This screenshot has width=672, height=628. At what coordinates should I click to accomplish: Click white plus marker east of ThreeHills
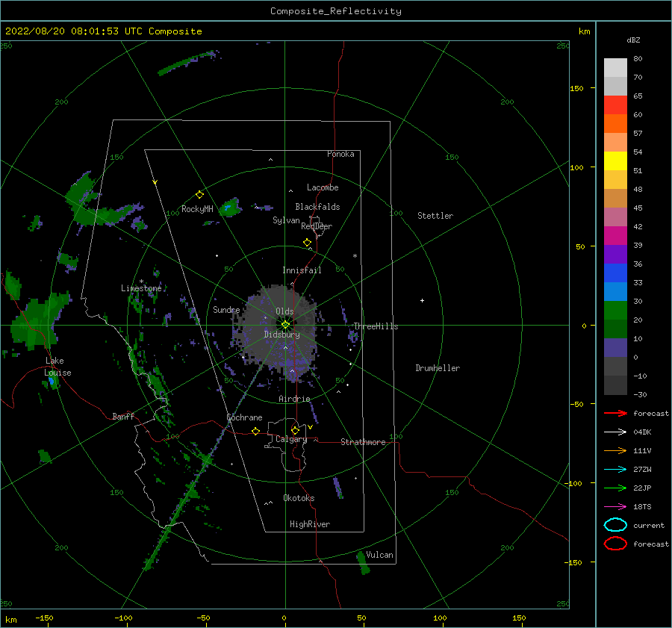422,300
